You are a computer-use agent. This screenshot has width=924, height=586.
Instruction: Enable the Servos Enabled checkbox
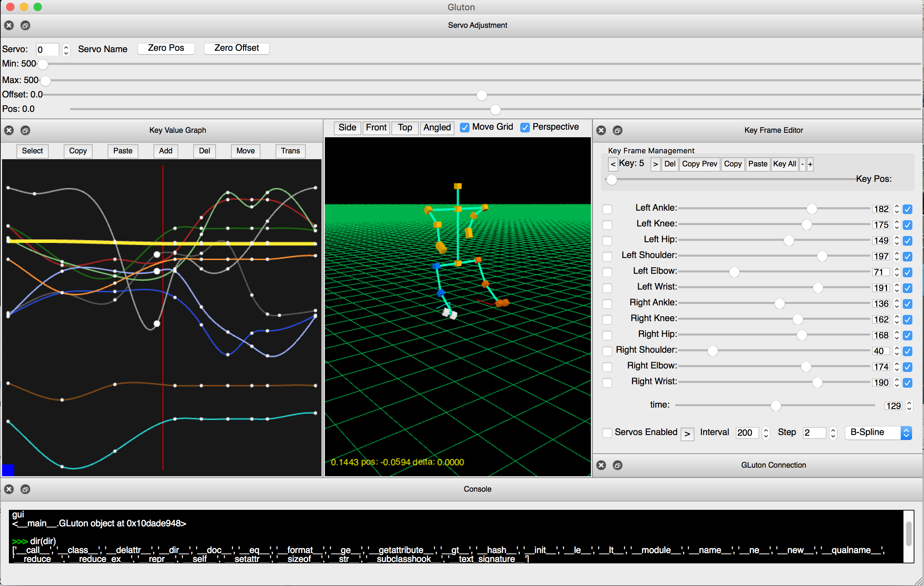[x=607, y=432]
